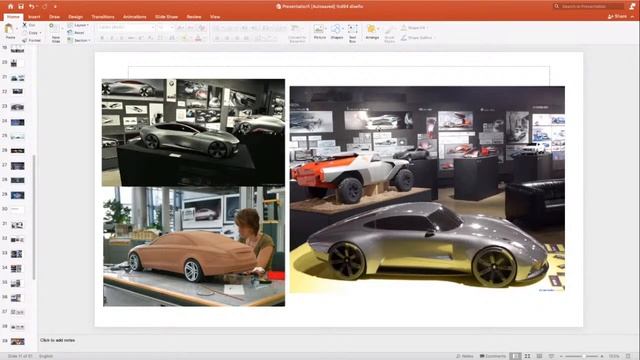The width and height of the screenshot is (640, 360).
Task: Click the English language status text
Action: (46, 356)
